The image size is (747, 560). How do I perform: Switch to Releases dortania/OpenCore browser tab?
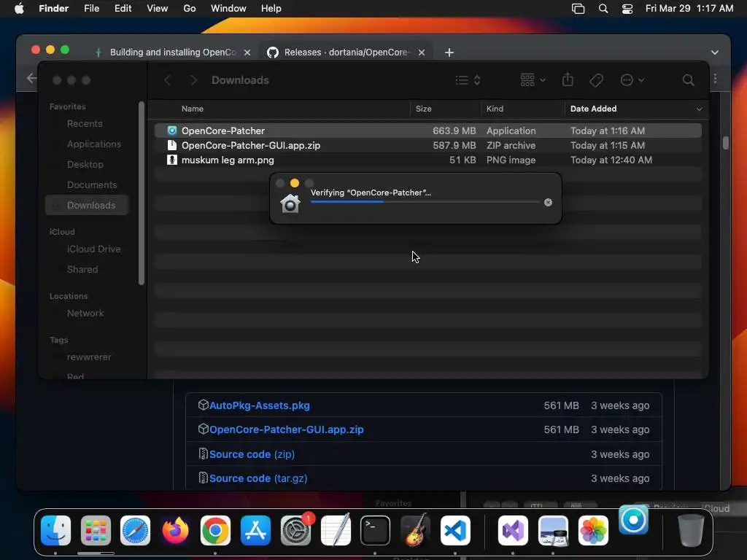(x=345, y=52)
